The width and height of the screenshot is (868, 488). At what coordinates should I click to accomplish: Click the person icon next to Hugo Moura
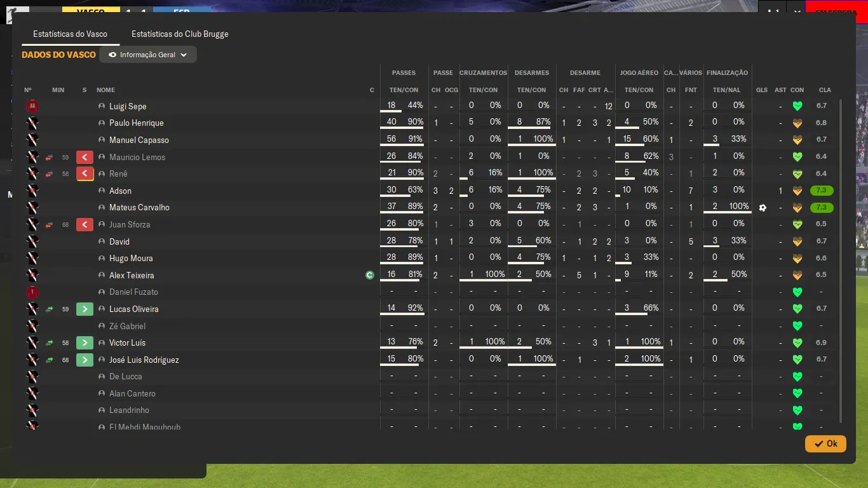click(x=102, y=259)
